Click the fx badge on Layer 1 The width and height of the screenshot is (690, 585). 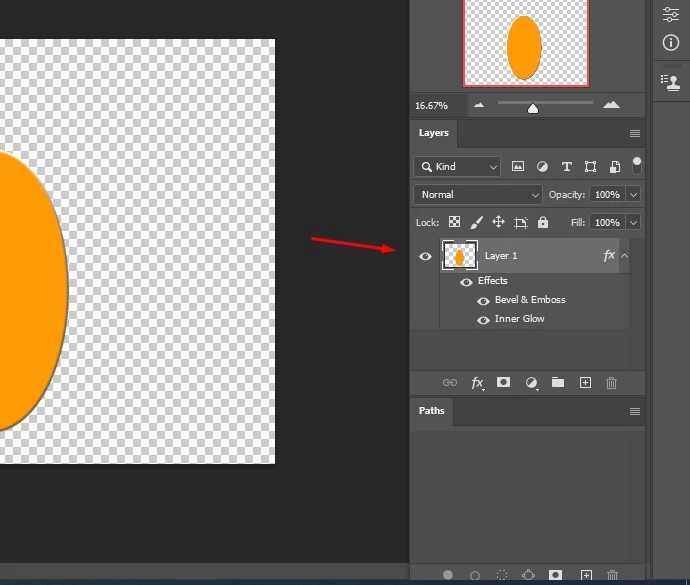[609, 255]
